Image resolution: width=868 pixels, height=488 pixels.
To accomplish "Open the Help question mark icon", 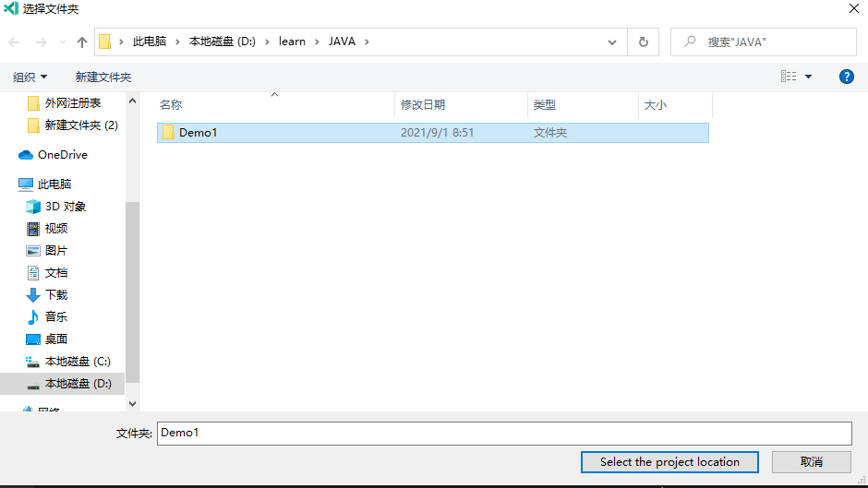I will (846, 77).
